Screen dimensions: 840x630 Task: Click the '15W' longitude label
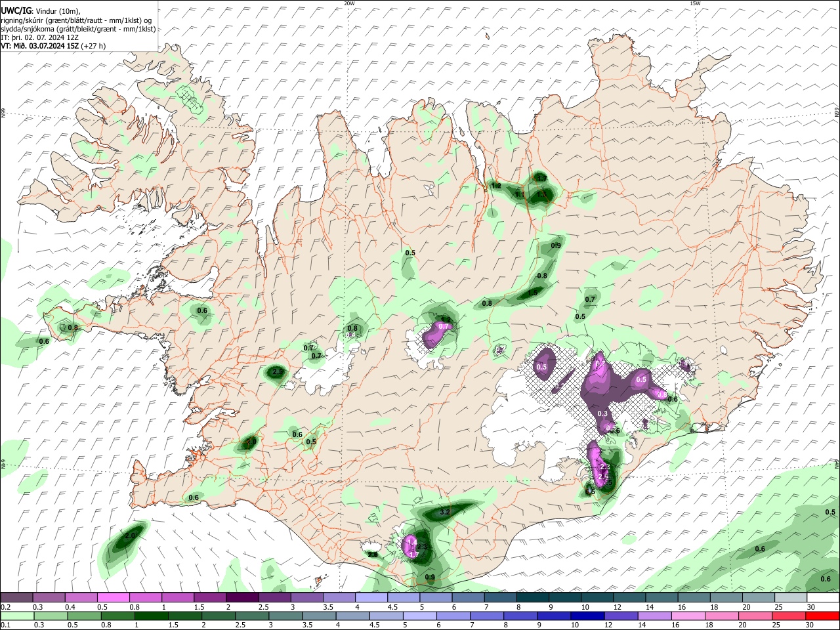[695, 3]
